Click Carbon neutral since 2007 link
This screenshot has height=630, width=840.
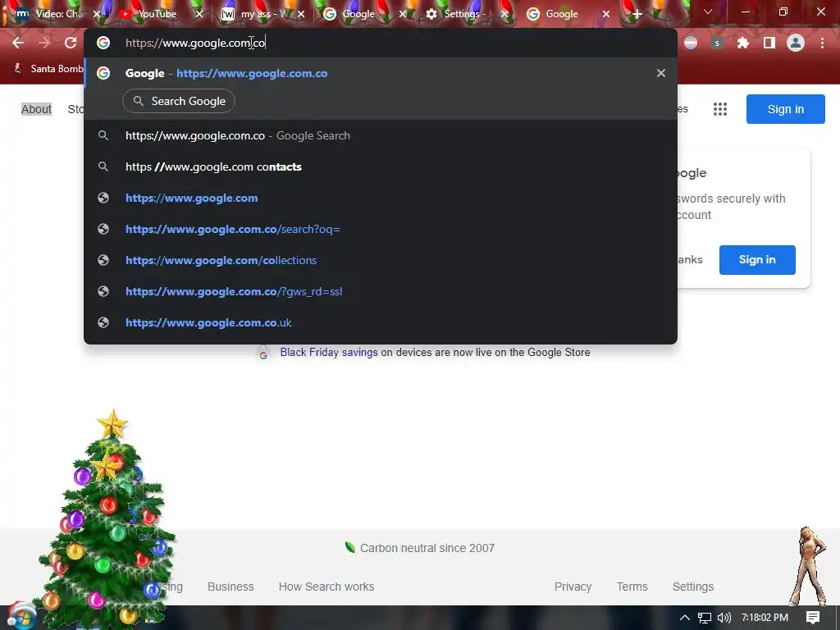coord(420,548)
